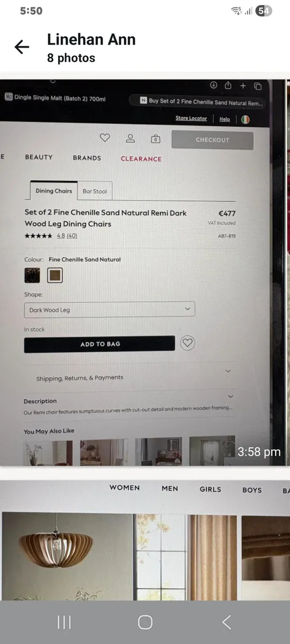
Task: Click the Store Locator link
Action: point(191,118)
